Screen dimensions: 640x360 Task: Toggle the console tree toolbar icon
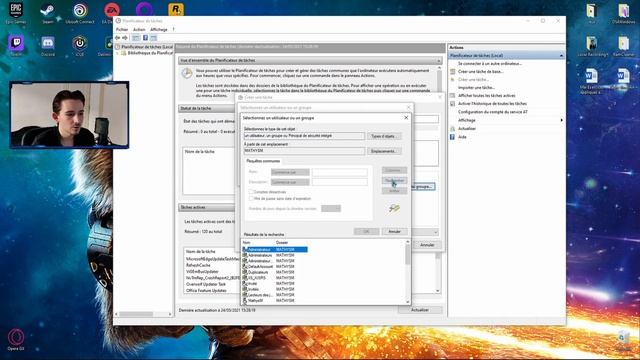pos(136,38)
